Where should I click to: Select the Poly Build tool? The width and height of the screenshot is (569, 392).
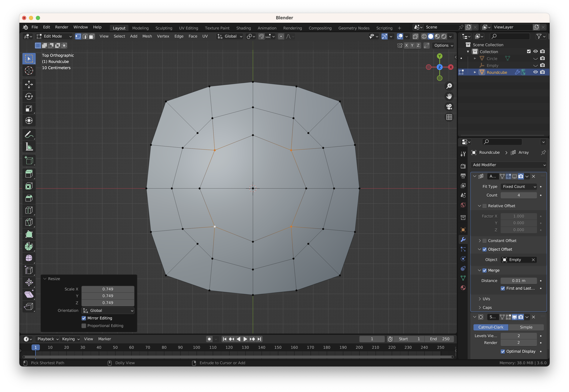[x=29, y=234]
